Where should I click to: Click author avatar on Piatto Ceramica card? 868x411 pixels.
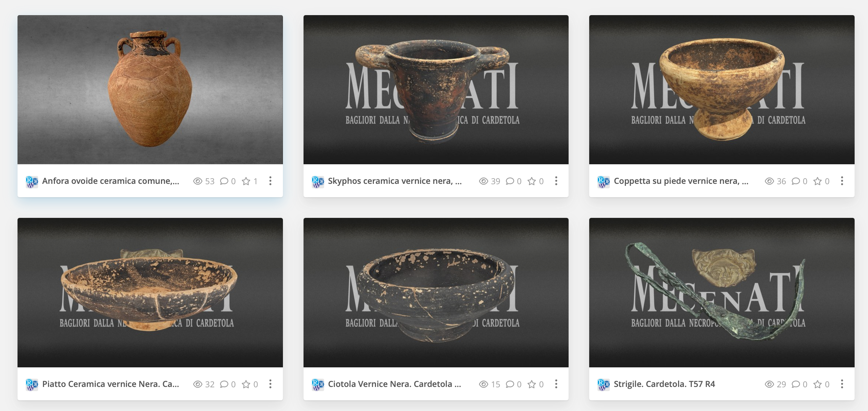[x=32, y=385]
